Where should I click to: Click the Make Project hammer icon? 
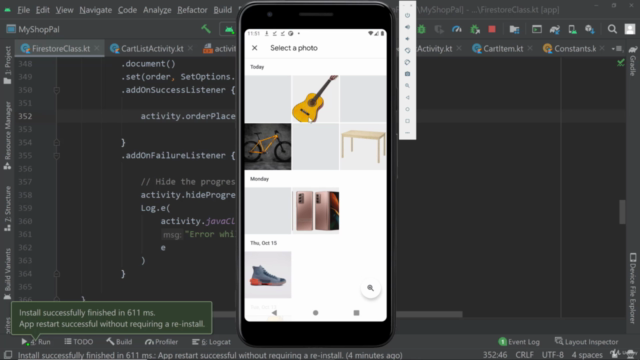point(206,29)
